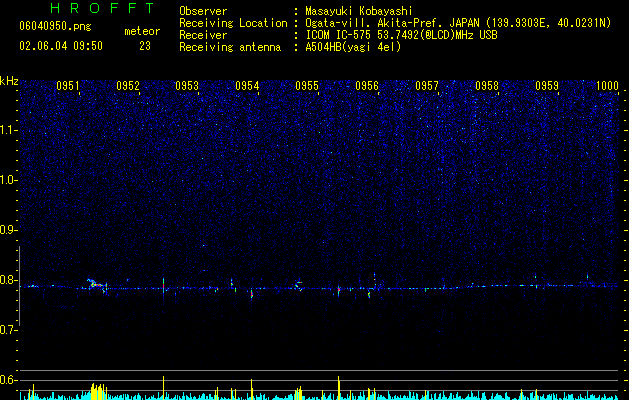Click the kHz axis unit label
Image resolution: width=629 pixels, height=400 pixels.
coord(9,81)
